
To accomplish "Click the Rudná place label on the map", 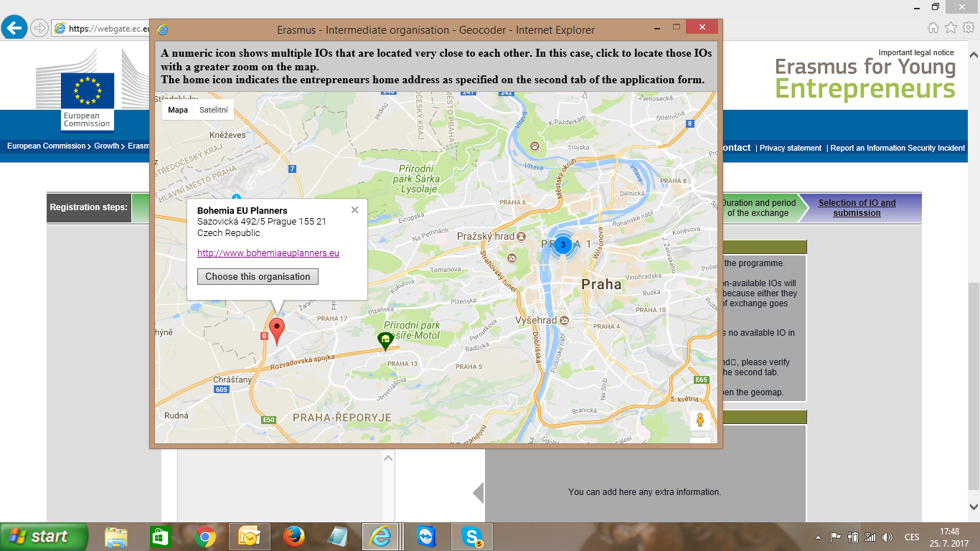I will point(176,415).
